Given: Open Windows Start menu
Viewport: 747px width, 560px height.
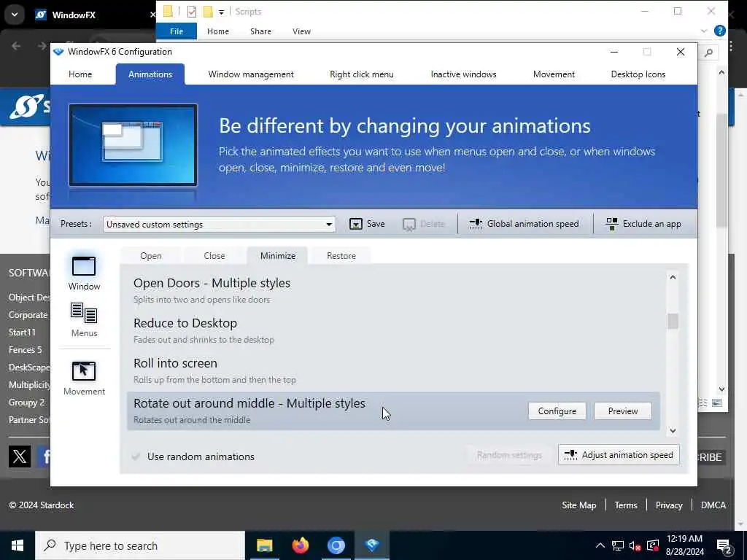Looking at the screenshot, I should coord(18,545).
